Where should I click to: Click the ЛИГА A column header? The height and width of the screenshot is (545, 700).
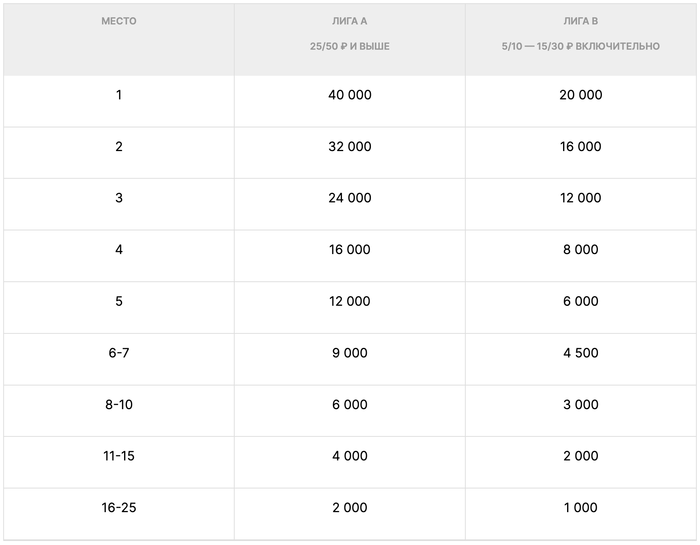[x=349, y=21]
